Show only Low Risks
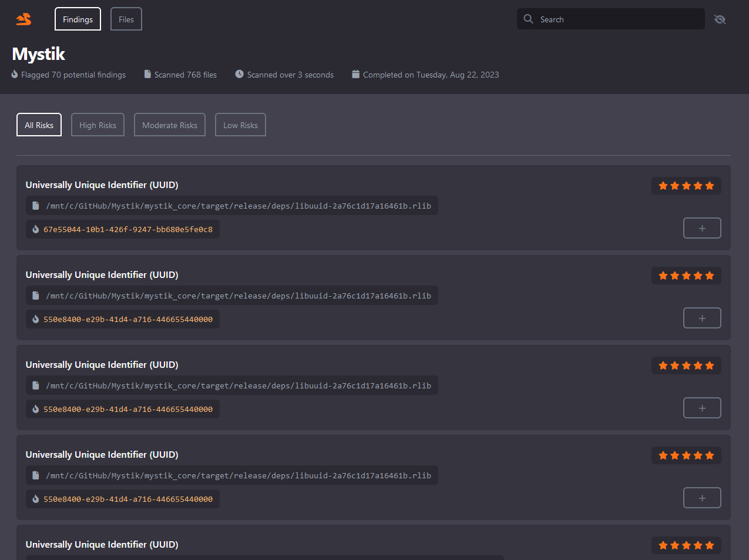 [x=240, y=125]
